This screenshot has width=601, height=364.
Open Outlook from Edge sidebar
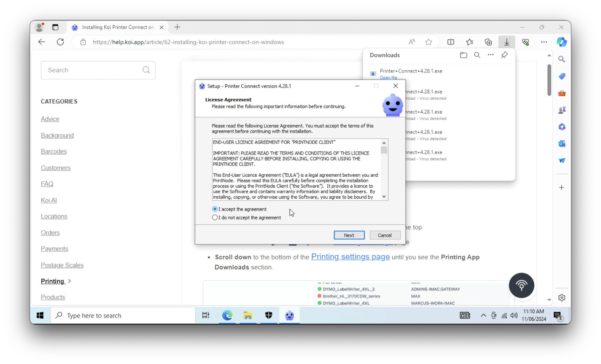(x=562, y=144)
